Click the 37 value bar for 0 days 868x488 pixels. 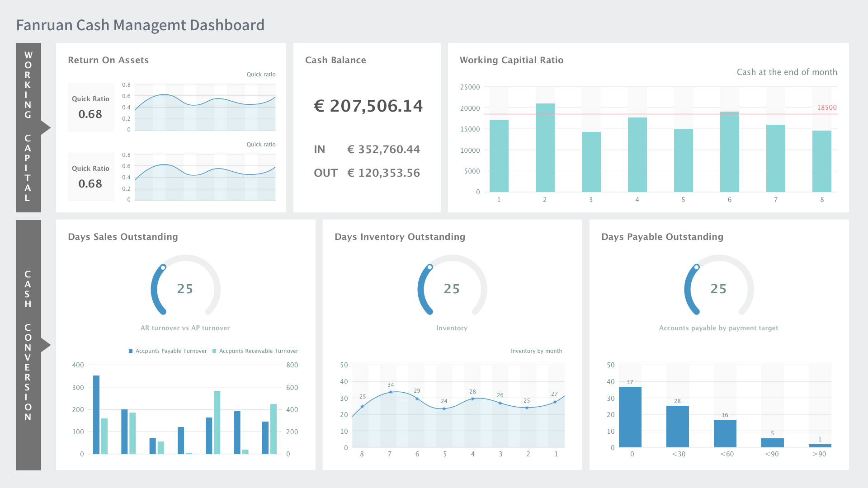coord(630,417)
